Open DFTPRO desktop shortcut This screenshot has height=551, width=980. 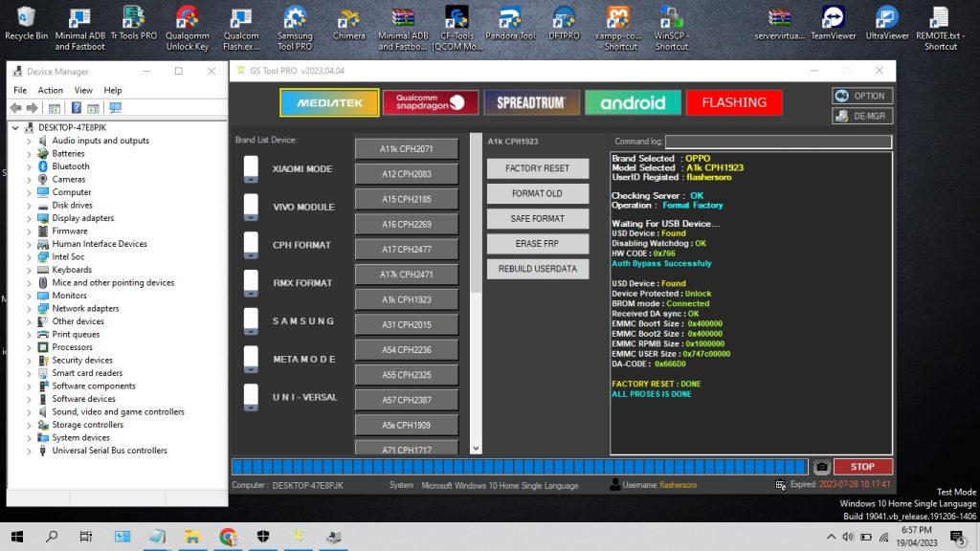tap(564, 23)
